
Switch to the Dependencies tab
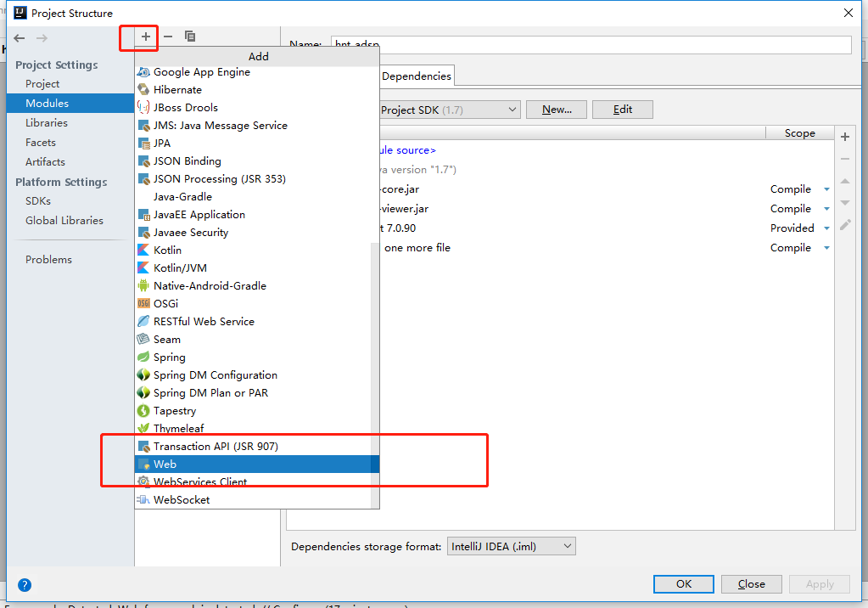[x=417, y=76]
